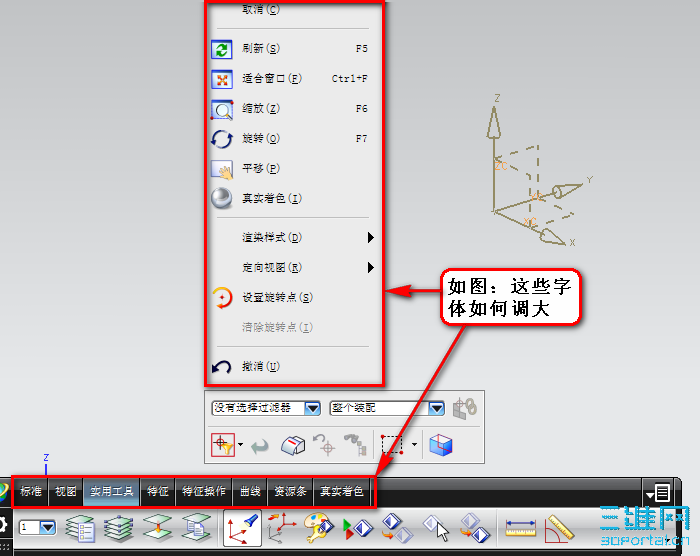The width and height of the screenshot is (700, 556).
Task: Switch to the 特征 tab
Action: (158, 492)
